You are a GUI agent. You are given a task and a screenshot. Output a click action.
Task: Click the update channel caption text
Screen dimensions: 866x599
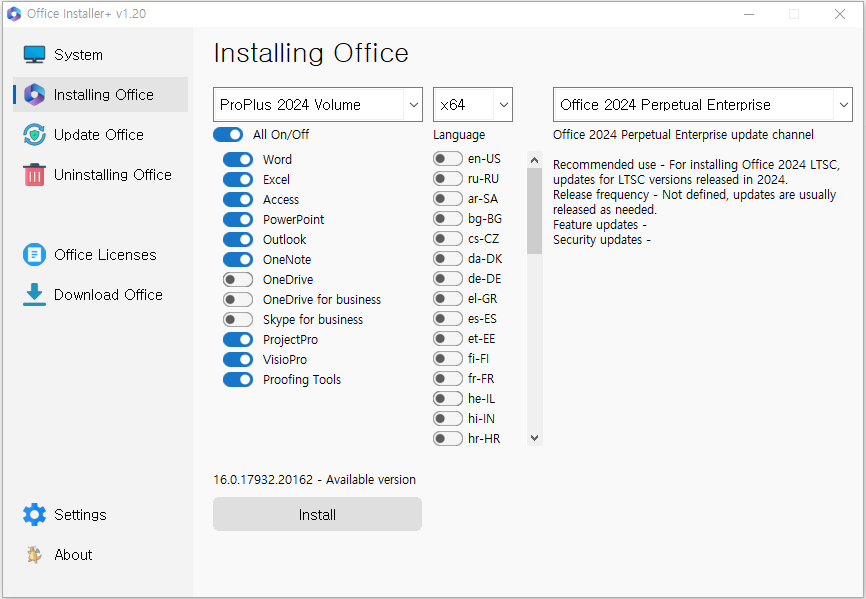pyautogui.click(x=683, y=135)
